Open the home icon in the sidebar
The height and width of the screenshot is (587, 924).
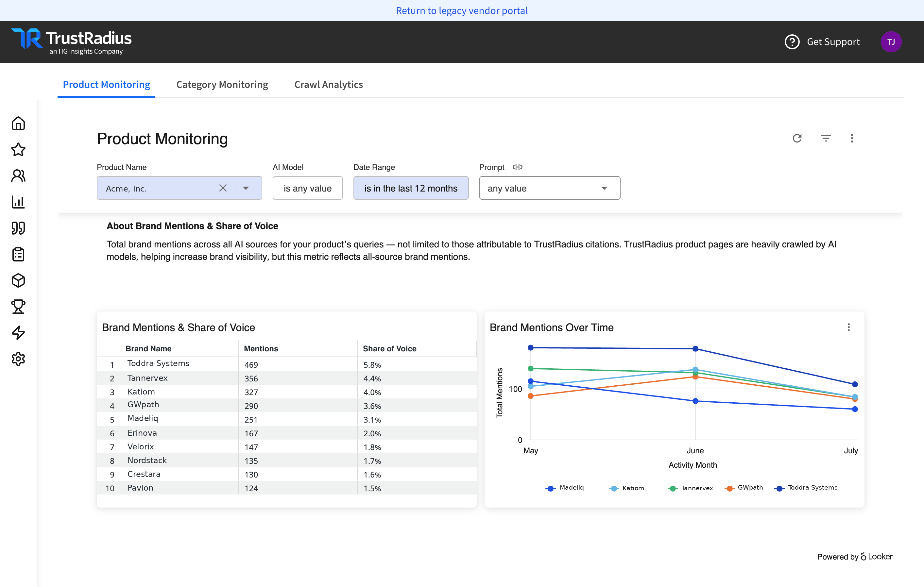point(18,123)
